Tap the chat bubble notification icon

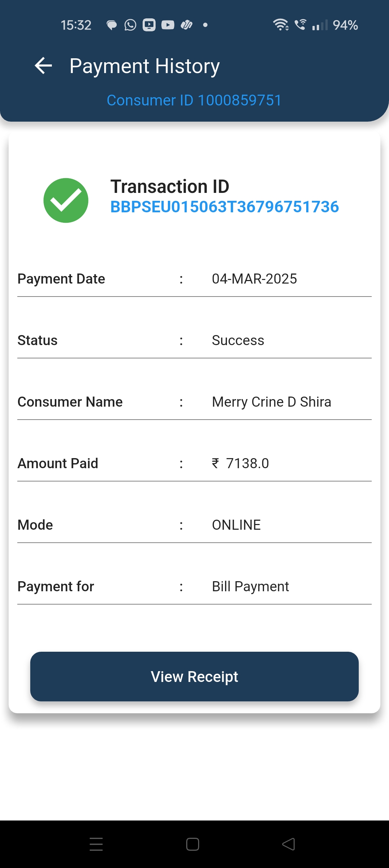tap(112, 25)
